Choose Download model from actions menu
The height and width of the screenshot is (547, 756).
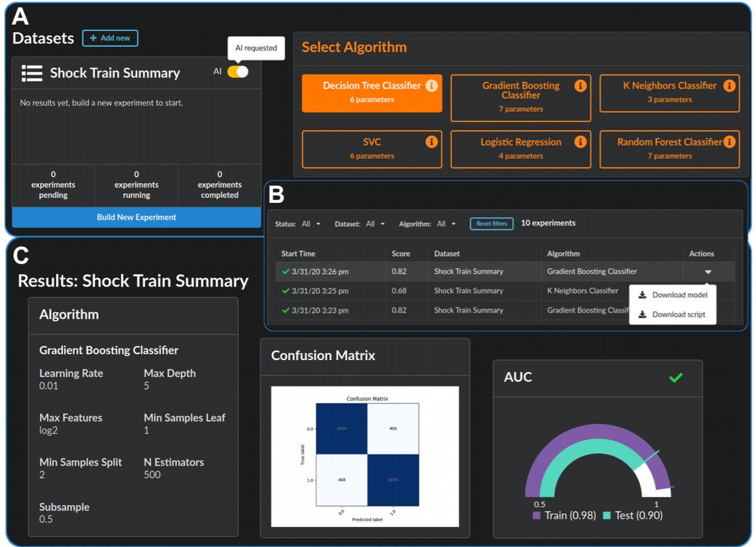(672, 295)
